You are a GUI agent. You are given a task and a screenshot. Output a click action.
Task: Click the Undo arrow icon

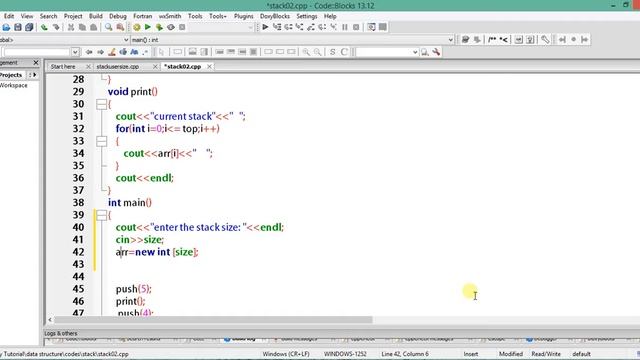click(x=44, y=27)
